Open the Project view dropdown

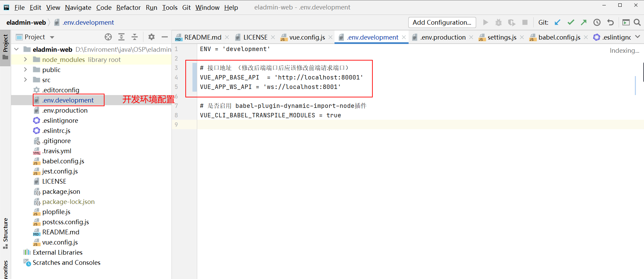[x=52, y=37]
